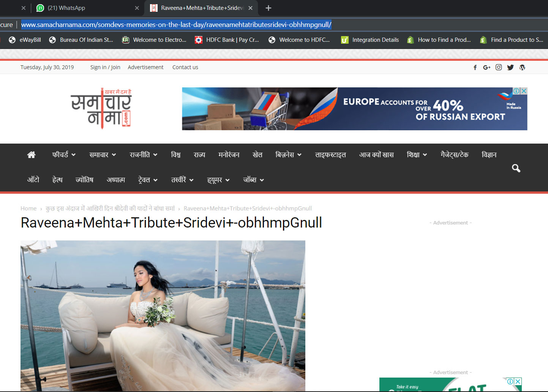Open Welcome to Electro... bookmark
The image size is (548, 392).
pyautogui.click(x=154, y=40)
